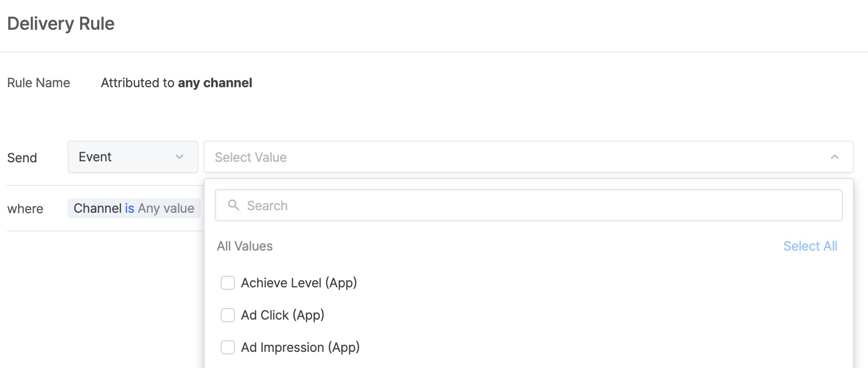This screenshot has height=368, width=868.
Task: Tick the Achieve Level (App) checkbox
Action: (228, 283)
